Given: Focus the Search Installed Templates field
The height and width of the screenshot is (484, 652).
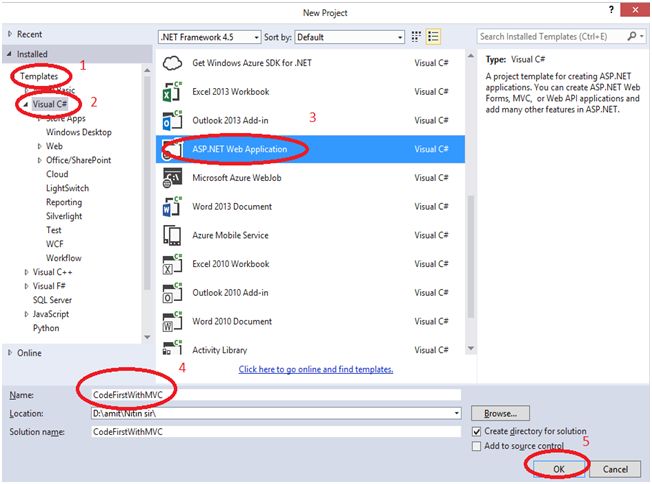Looking at the screenshot, I should [x=551, y=36].
